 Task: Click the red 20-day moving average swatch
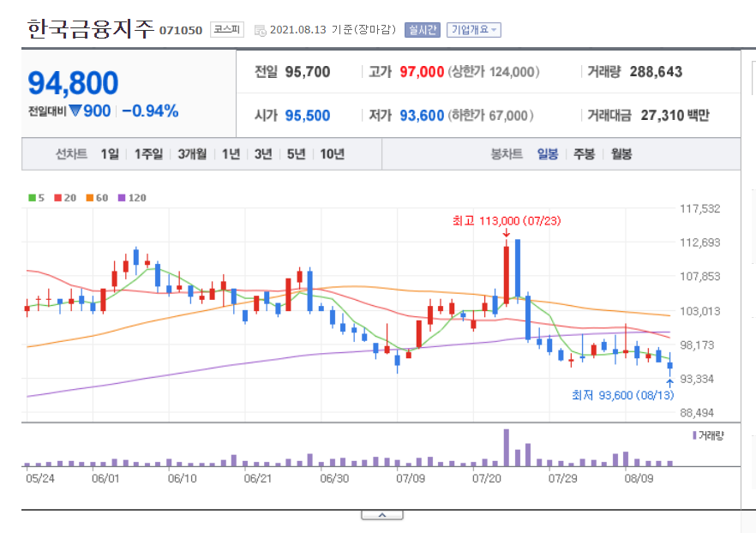pos(58,198)
